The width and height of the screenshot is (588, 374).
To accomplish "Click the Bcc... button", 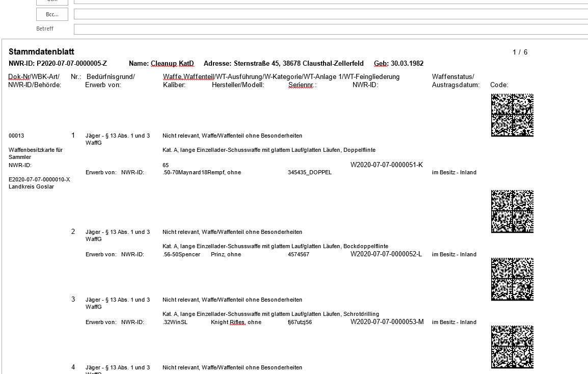I will click(52, 14).
